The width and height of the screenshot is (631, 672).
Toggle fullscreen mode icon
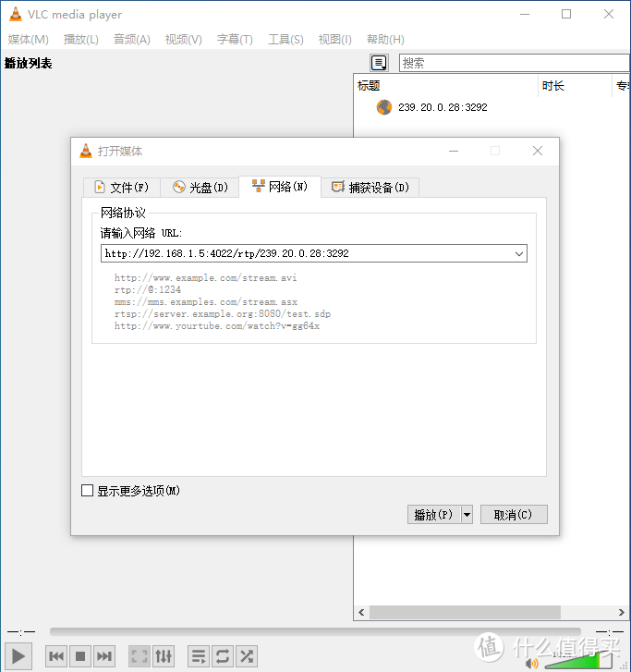[140, 656]
